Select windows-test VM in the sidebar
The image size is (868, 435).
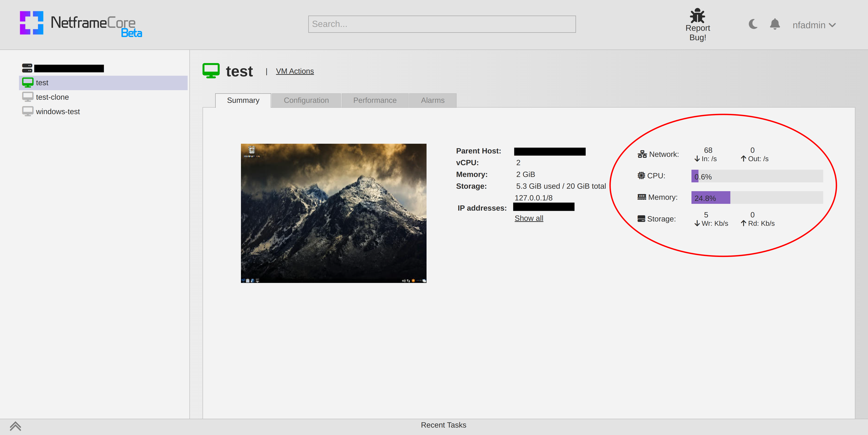point(103,112)
